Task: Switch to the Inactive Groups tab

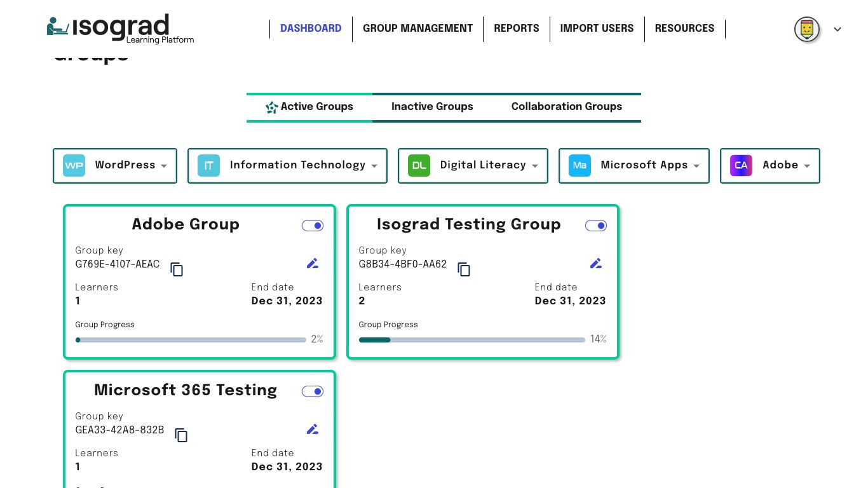Action: click(x=432, y=107)
